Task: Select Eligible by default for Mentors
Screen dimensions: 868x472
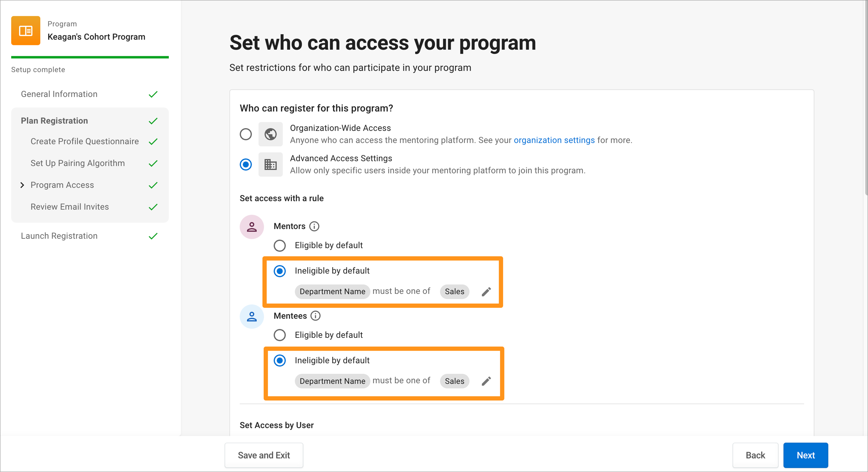Action: [279, 245]
